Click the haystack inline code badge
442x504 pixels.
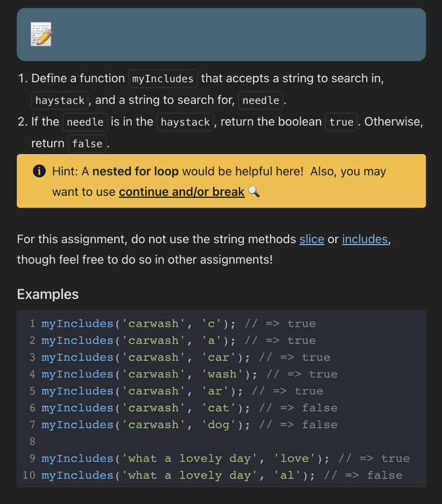click(60, 100)
